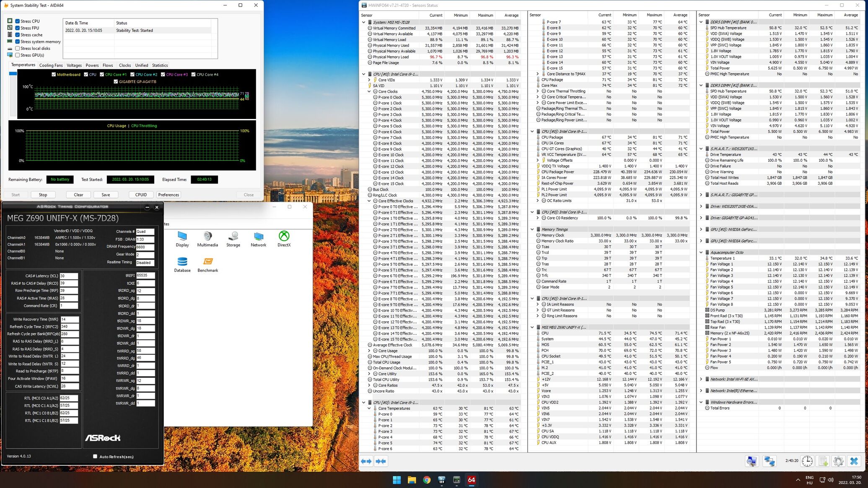Open the Multimedia speaker icon
This screenshot has height=488, width=868.
point(207,239)
